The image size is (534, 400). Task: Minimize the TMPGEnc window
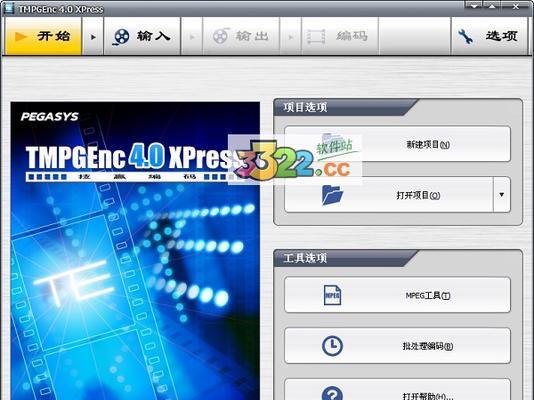tap(474, 5)
